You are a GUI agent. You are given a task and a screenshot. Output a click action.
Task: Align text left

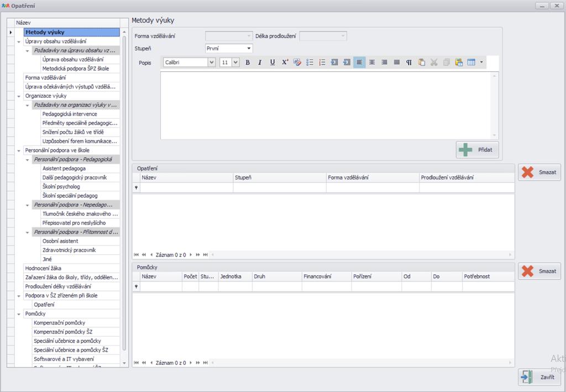pyautogui.click(x=359, y=62)
